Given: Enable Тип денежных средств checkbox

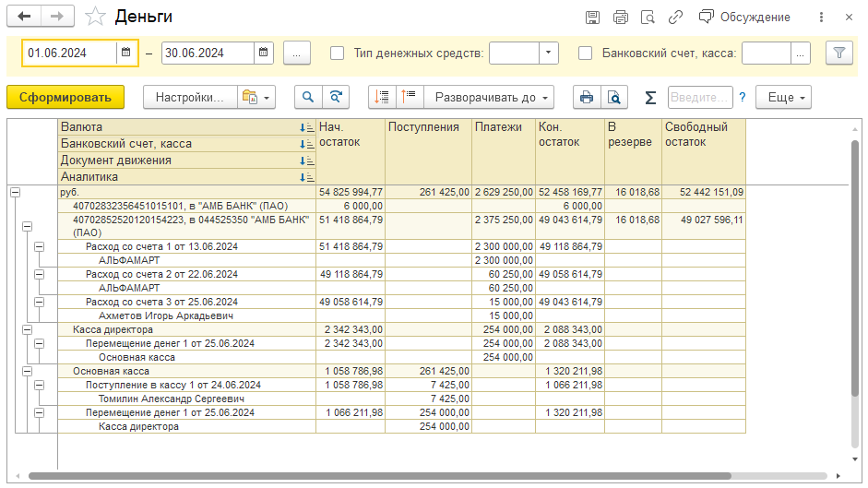Looking at the screenshot, I should click(338, 54).
